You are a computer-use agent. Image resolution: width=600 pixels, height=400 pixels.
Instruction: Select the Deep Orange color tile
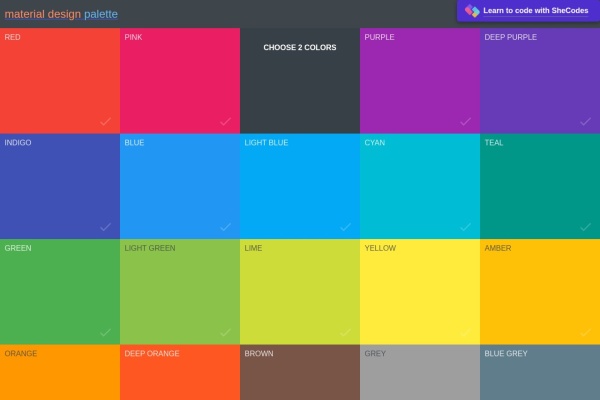coord(180,372)
